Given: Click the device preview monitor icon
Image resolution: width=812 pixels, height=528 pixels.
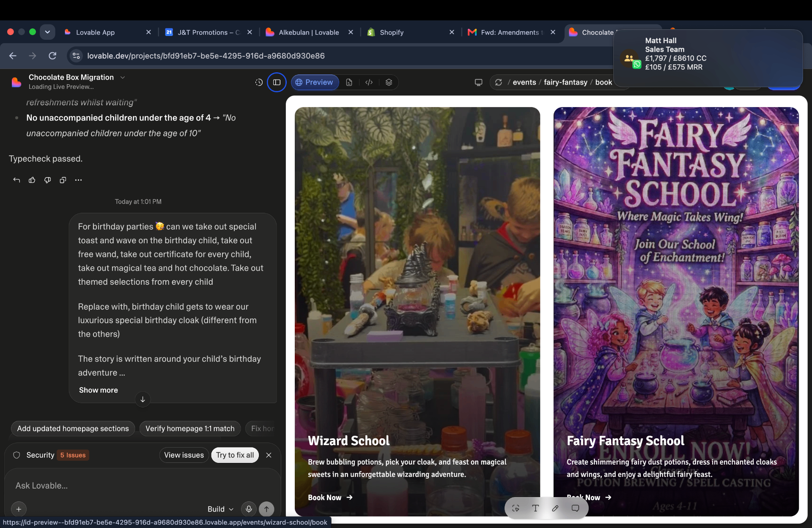Looking at the screenshot, I should tap(478, 82).
